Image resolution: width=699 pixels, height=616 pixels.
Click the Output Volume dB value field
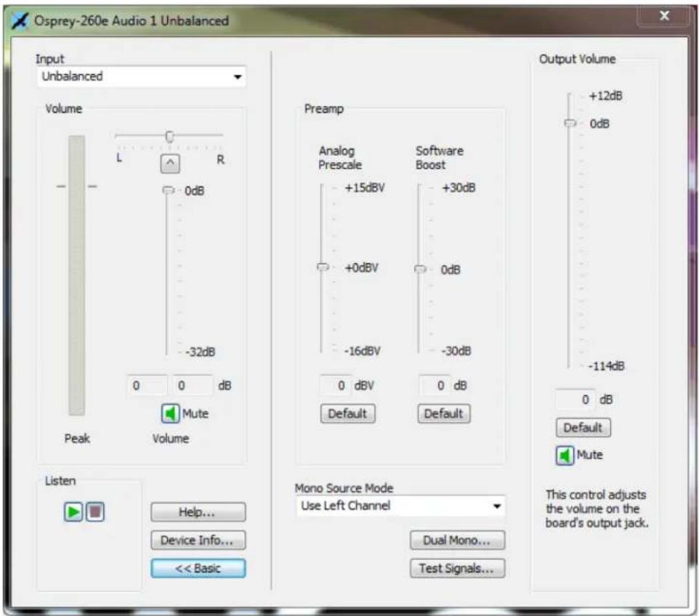[575, 400]
